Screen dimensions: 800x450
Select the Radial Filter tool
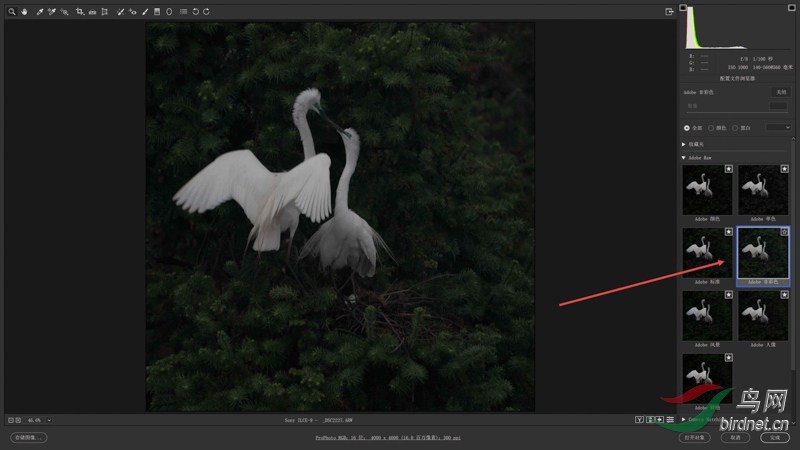coord(169,11)
